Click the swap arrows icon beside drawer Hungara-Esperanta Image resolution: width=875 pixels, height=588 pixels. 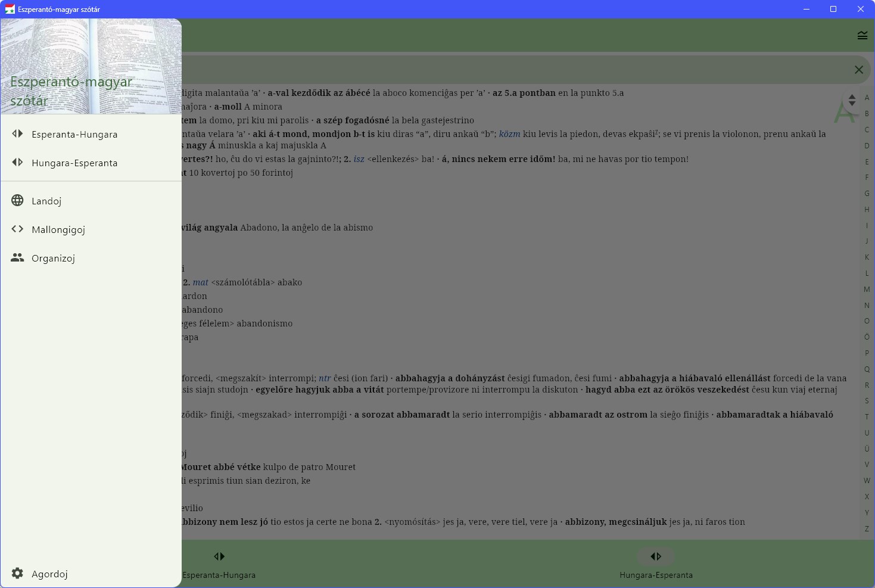(17, 162)
